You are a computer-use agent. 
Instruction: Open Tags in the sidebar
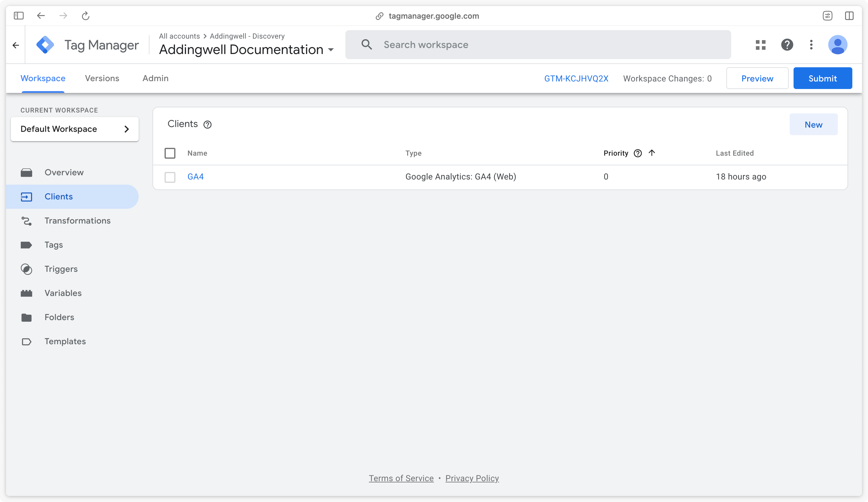[x=72, y=245]
